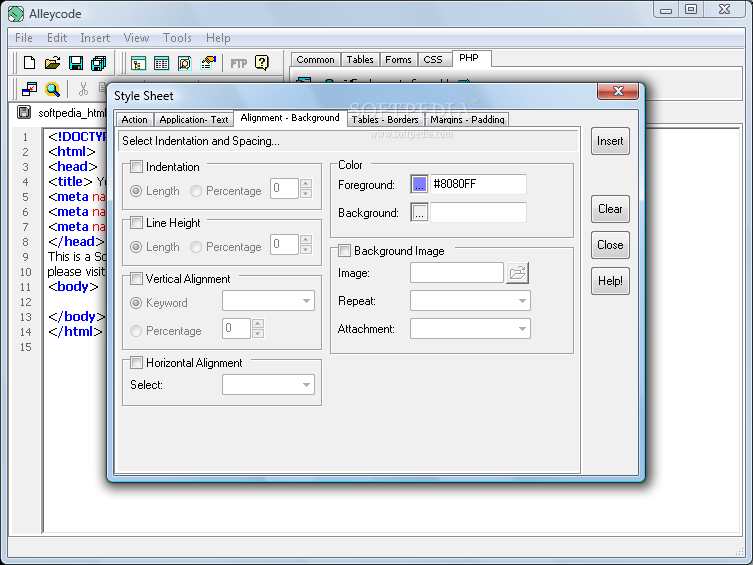Open the Edit menu

coord(57,37)
